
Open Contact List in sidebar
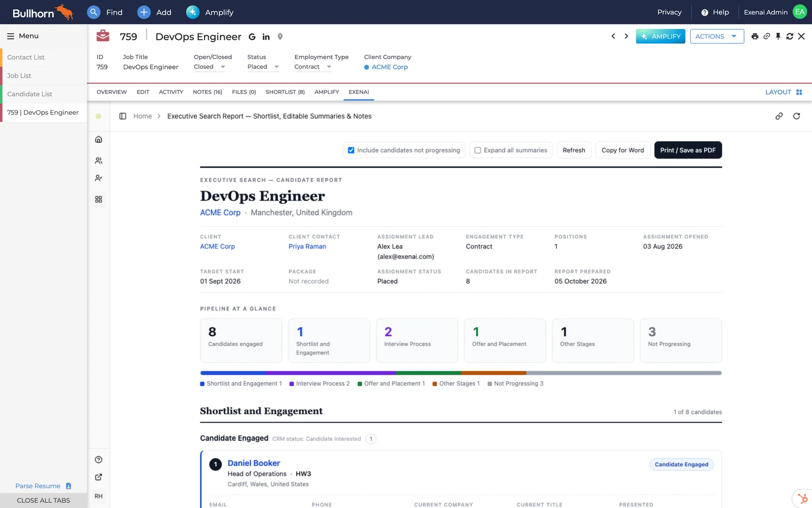coord(44,57)
